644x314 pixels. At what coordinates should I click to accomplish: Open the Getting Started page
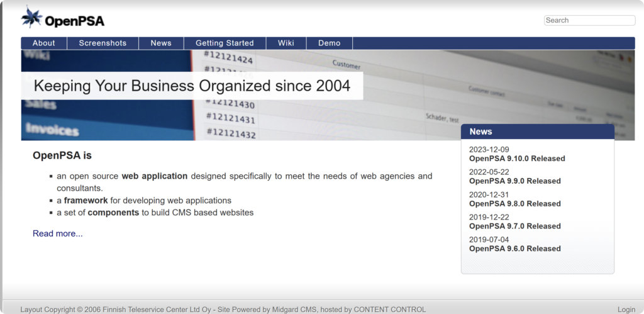click(x=225, y=43)
